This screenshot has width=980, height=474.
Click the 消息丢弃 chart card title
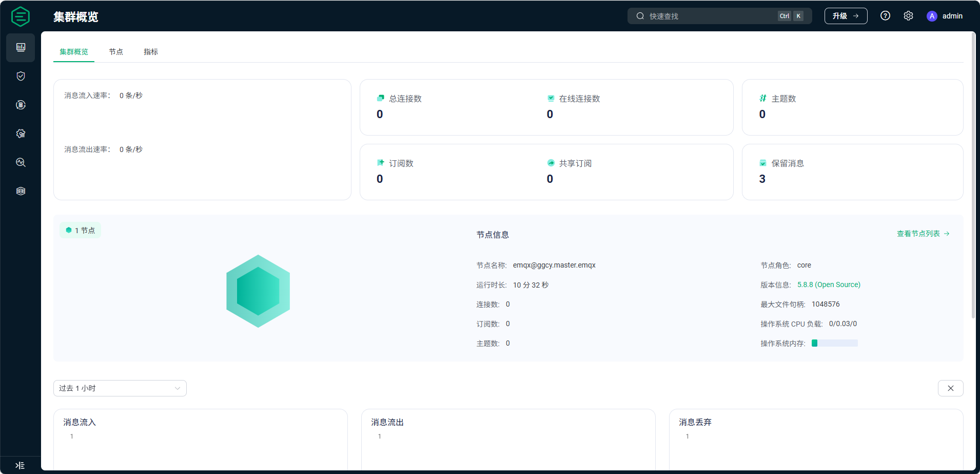(x=695, y=422)
